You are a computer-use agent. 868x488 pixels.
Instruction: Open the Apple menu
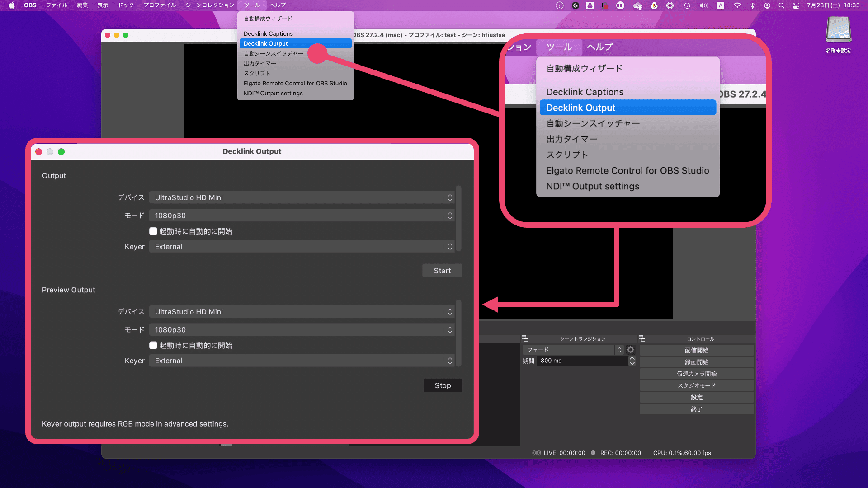(12, 5)
